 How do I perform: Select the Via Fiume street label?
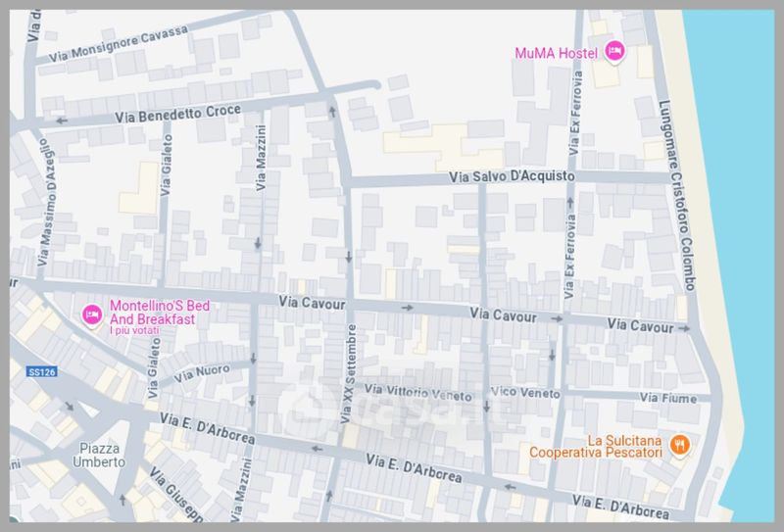[x=668, y=398]
